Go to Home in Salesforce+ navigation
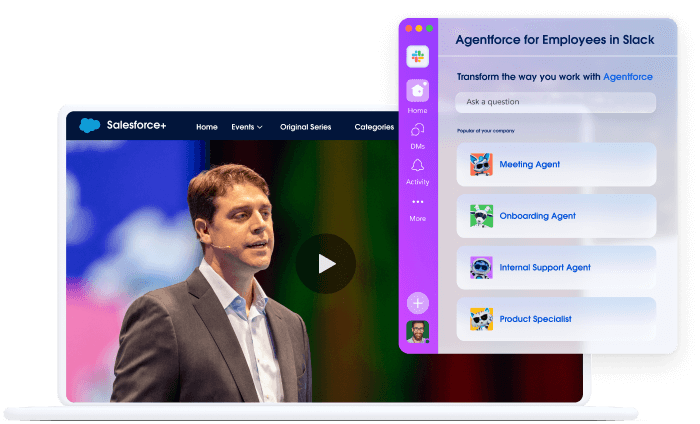700x424 pixels. 207,127
